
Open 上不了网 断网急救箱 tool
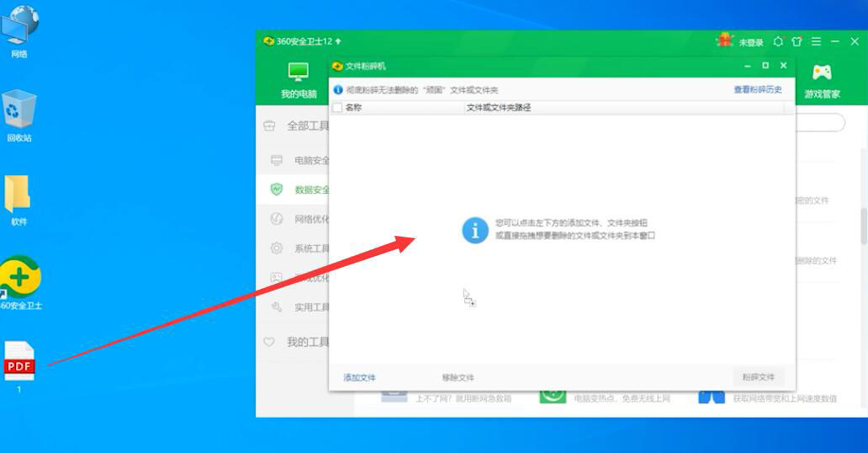click(x=446, y=397)
